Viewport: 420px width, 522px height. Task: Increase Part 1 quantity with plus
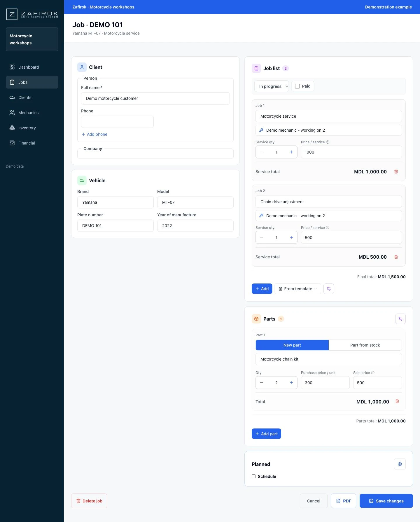point(291,383)
